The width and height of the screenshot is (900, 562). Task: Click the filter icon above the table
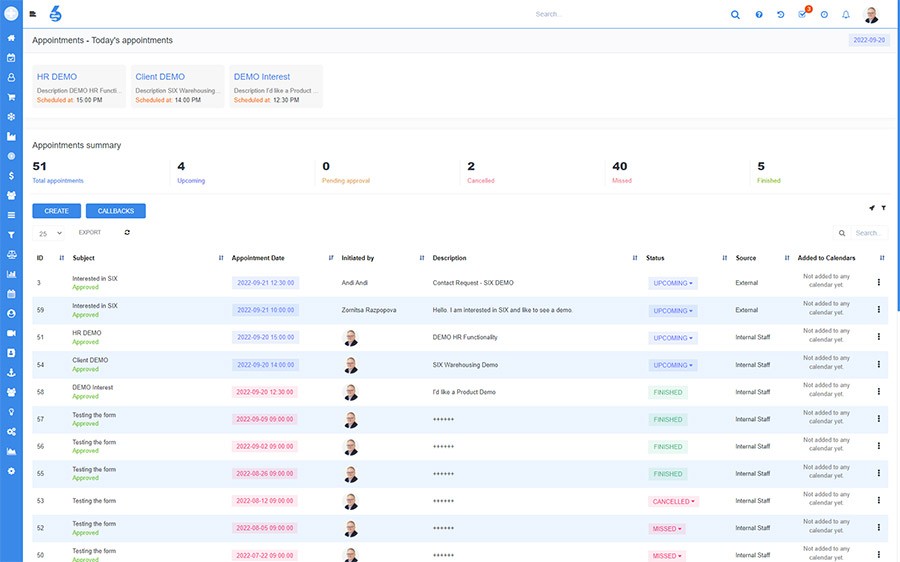pyautogui.click(x=883, y=208)
